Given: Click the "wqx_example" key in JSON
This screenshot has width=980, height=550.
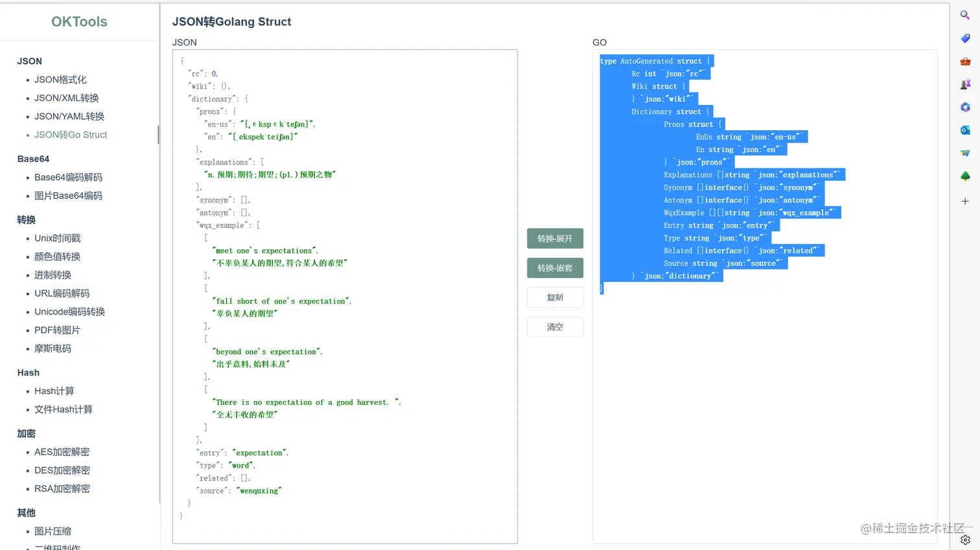Looking at the screenshot, I should point(222,225).
